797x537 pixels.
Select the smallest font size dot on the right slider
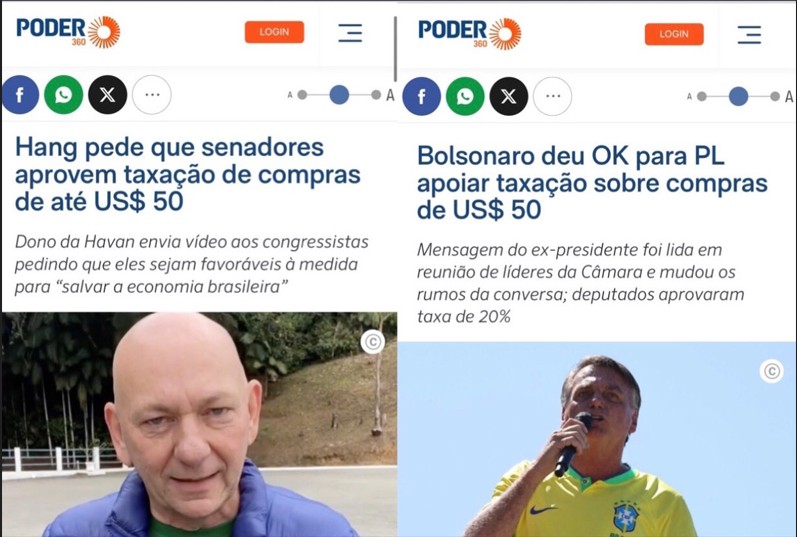(x=702, y=97)
